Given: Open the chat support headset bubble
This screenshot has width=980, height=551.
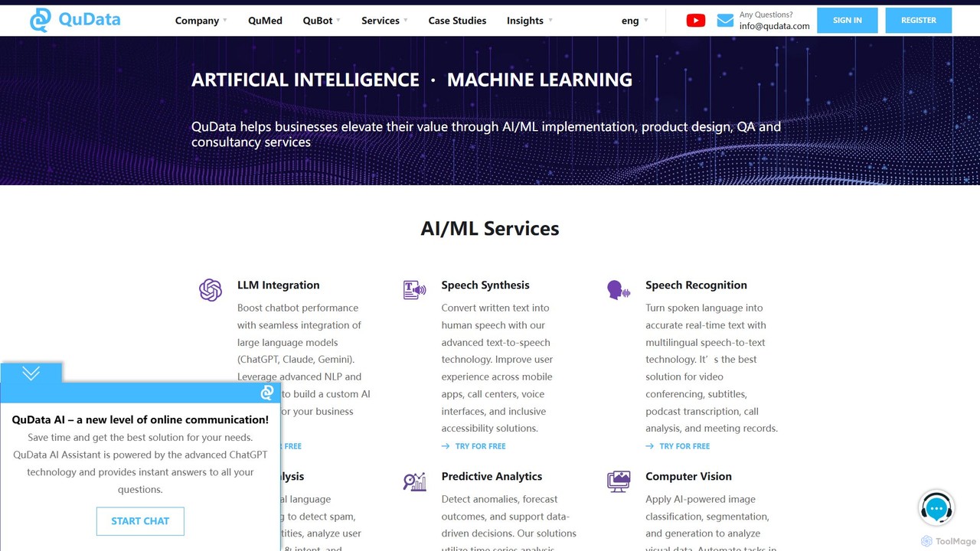Looking at the screenshot, I should [x=936, y=507].
